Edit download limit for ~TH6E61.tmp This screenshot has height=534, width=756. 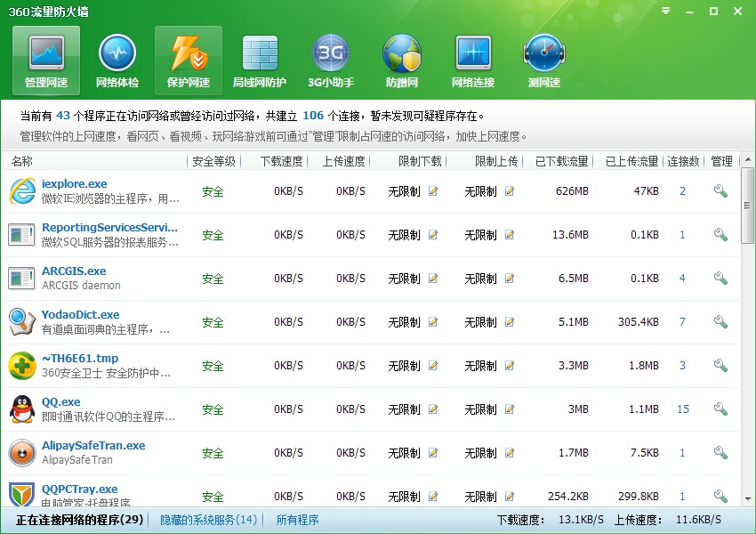click(x=433, y=366)
